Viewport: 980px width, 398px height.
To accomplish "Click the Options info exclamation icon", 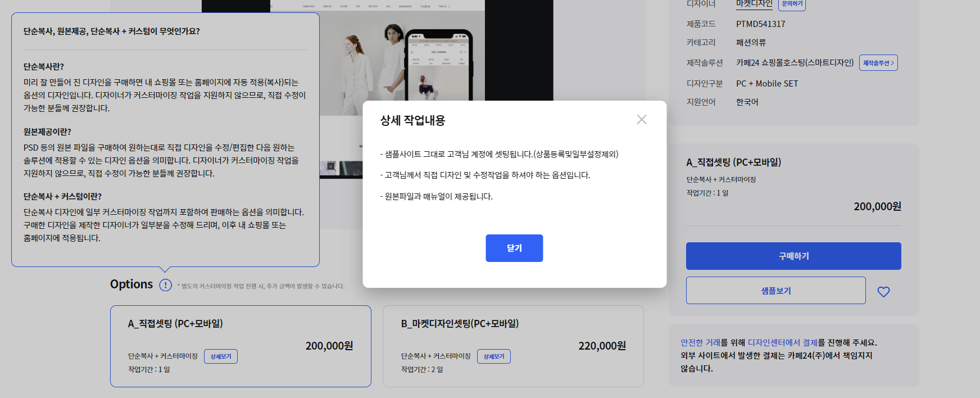I will click(x=165, y=285).
